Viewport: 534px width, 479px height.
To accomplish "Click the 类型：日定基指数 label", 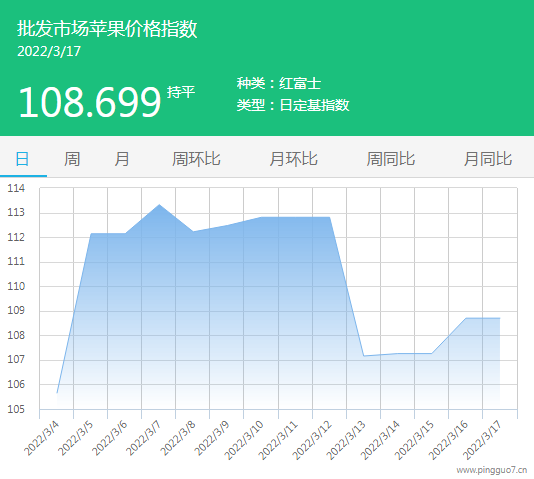I will (x=293, y=105).
